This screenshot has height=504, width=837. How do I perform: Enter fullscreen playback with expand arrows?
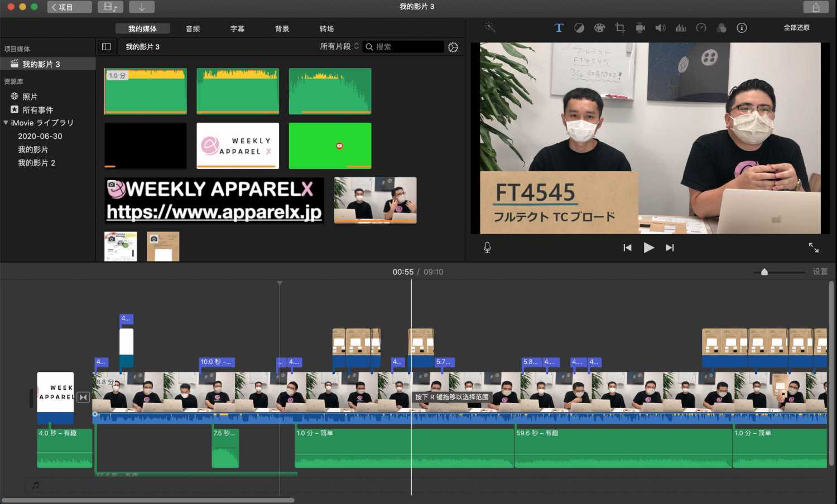click(x=814, y=248)
